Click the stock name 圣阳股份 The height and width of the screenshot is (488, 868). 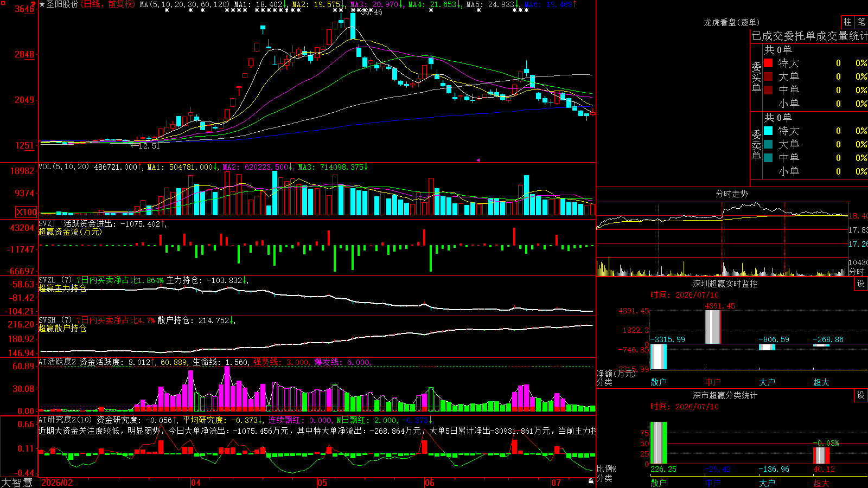point(62,4)
